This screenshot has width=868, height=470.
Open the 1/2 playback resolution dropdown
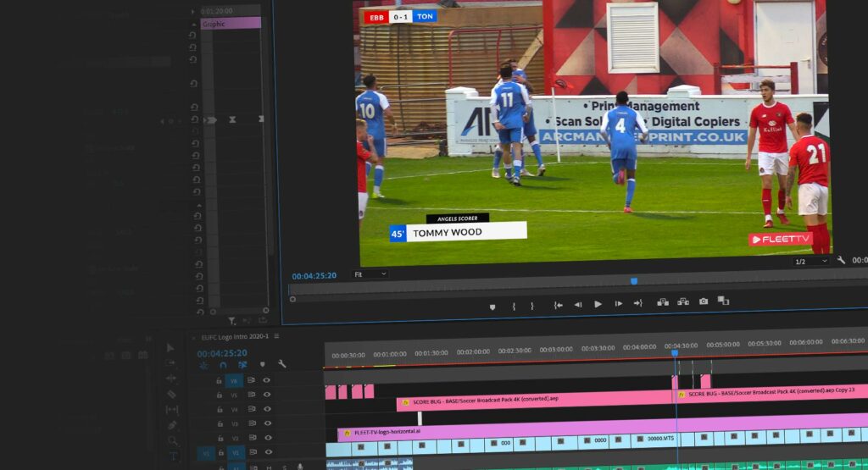[x=810, y=262]
